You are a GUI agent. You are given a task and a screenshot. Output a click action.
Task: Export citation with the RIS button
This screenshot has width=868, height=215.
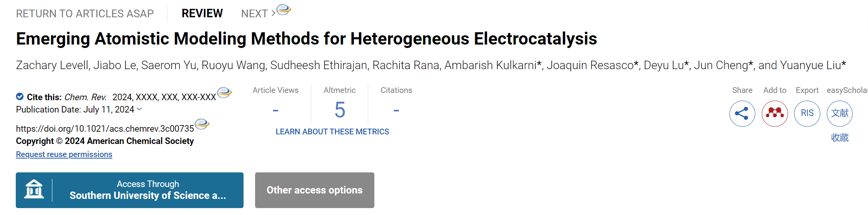pyautogui.click(x=807, y=114)
